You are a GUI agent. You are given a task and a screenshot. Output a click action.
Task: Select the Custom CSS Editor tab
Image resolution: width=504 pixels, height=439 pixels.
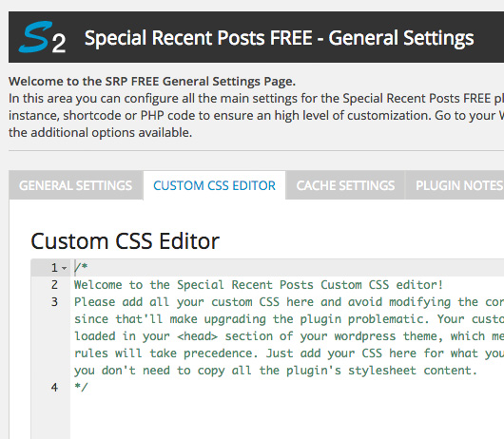pyautogui.click(x=214, y=185)
